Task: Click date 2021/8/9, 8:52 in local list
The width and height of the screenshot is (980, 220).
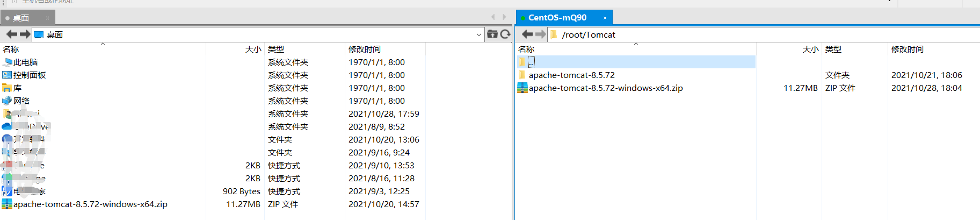Action: tap(377, 127)
